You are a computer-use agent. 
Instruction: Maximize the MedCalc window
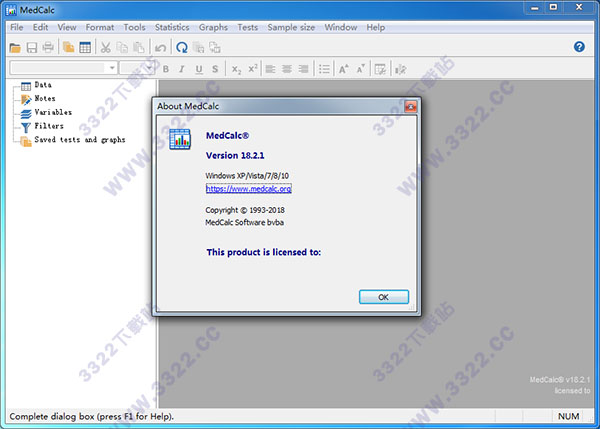coord(553,7)
